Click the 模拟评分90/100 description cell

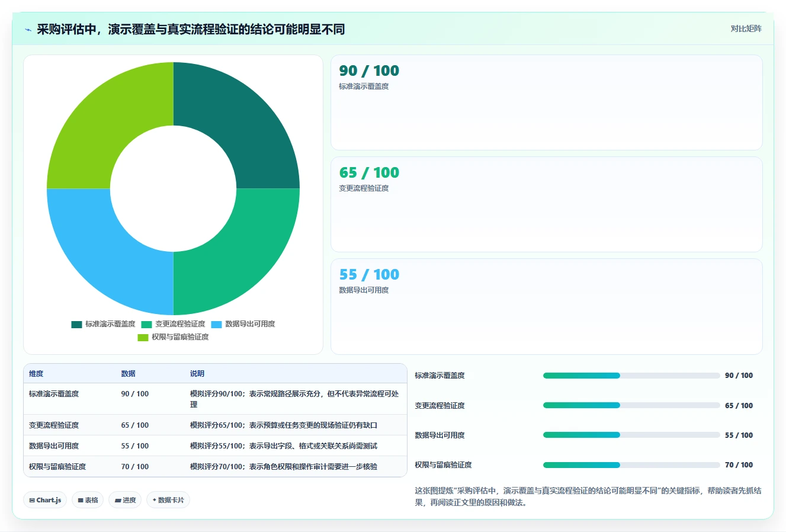(x=295, y=399)
